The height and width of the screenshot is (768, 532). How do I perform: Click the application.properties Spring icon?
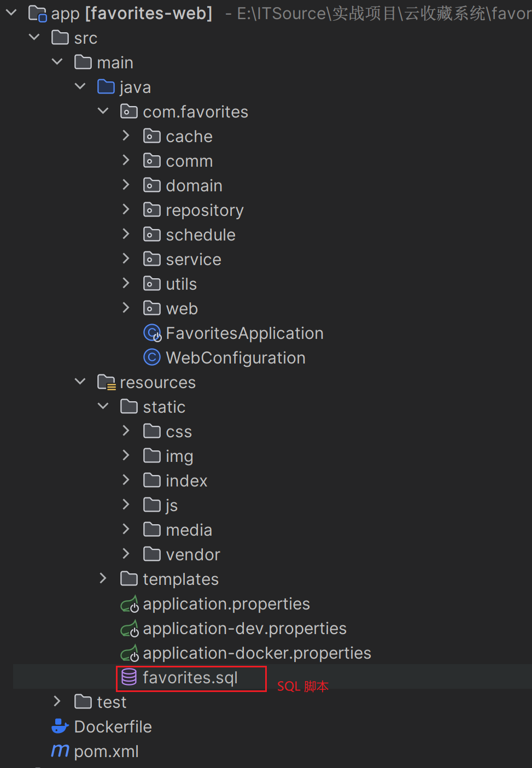(129, 604)
